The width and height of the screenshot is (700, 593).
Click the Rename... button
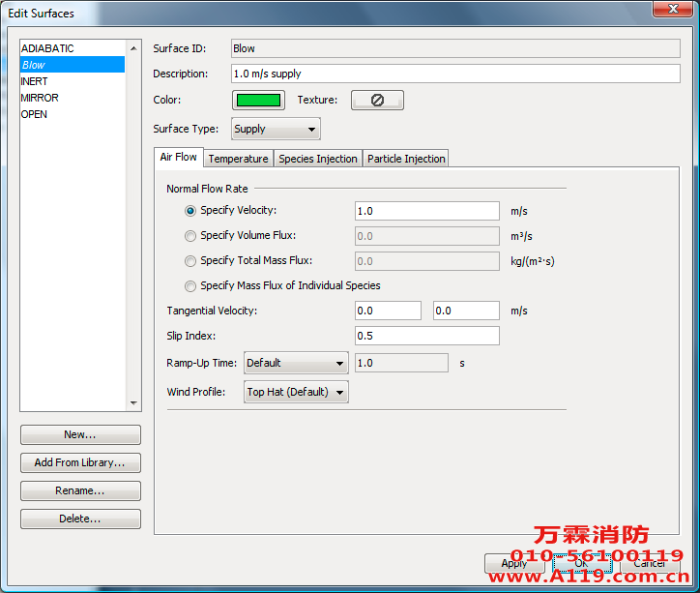coord(80,491)
